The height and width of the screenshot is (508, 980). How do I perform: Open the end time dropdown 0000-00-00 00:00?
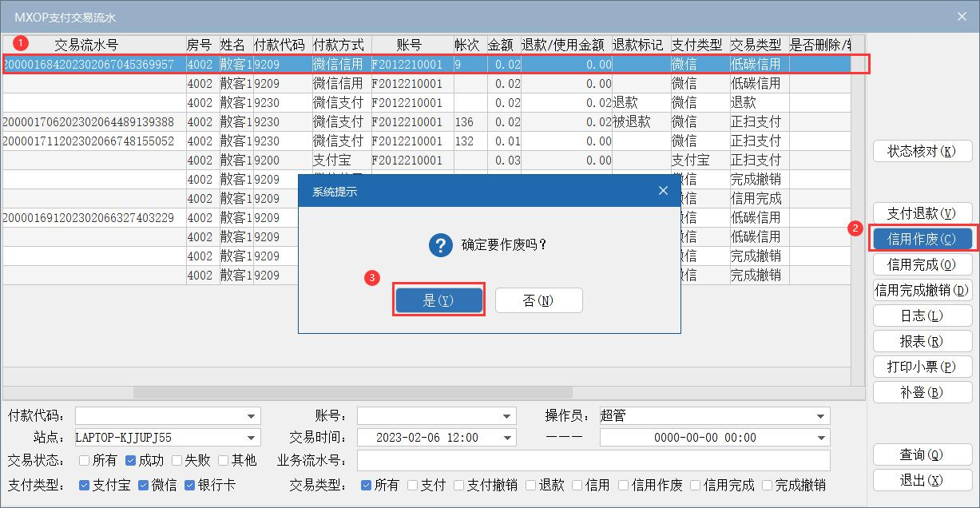821,438
